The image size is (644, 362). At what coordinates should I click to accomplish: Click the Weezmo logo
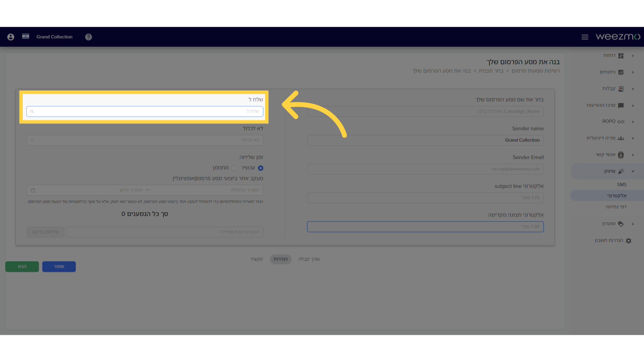click(x=618, y=37)
